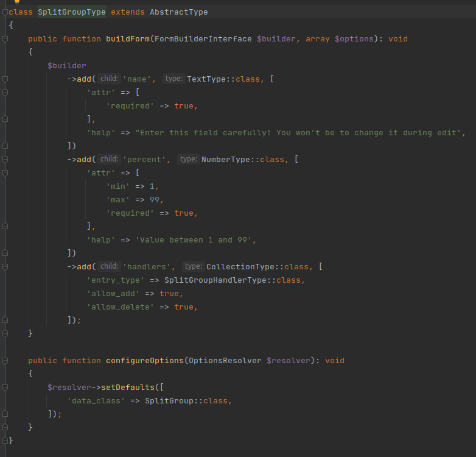Screen dimensions: 476x457
Task: Click 'child:' inlay hint before 'name'
Action: pos(110,79)
